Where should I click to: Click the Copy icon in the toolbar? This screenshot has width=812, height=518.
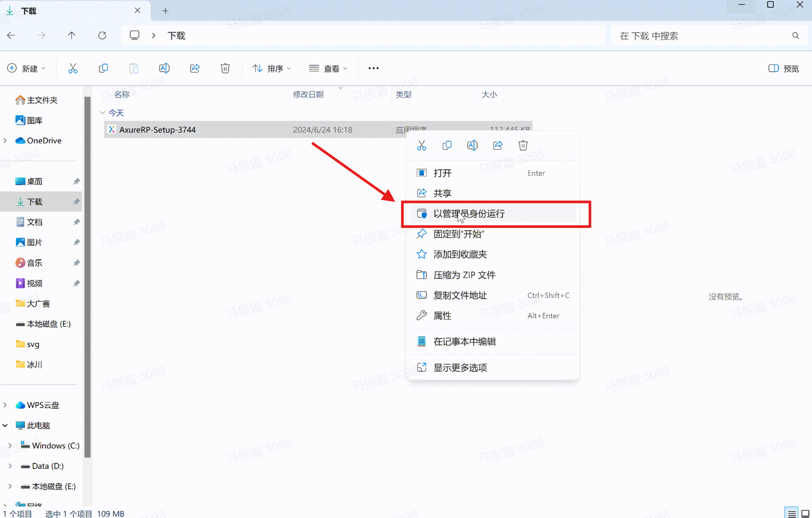pyautogui.click(x=103, y=68)
